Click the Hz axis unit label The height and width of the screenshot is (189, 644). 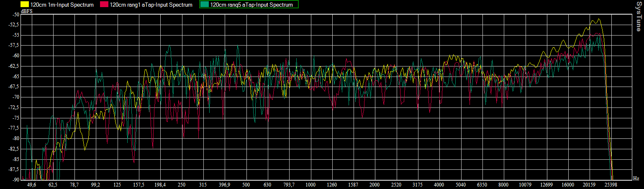pos(636,179)
